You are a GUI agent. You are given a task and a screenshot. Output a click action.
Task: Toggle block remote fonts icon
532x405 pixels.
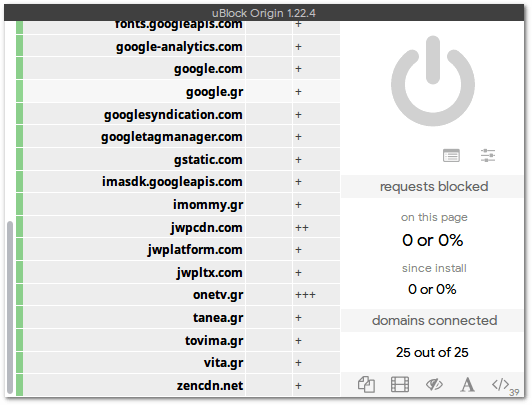tap(468, 385)
